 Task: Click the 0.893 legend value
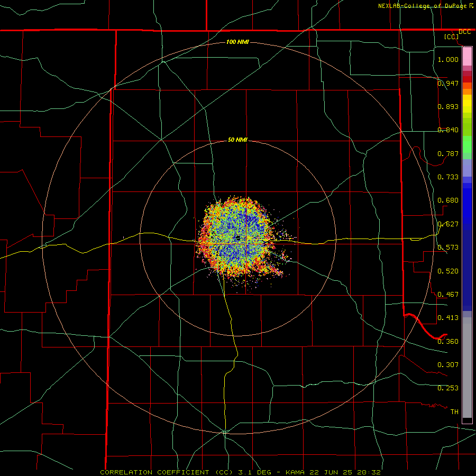448,106
